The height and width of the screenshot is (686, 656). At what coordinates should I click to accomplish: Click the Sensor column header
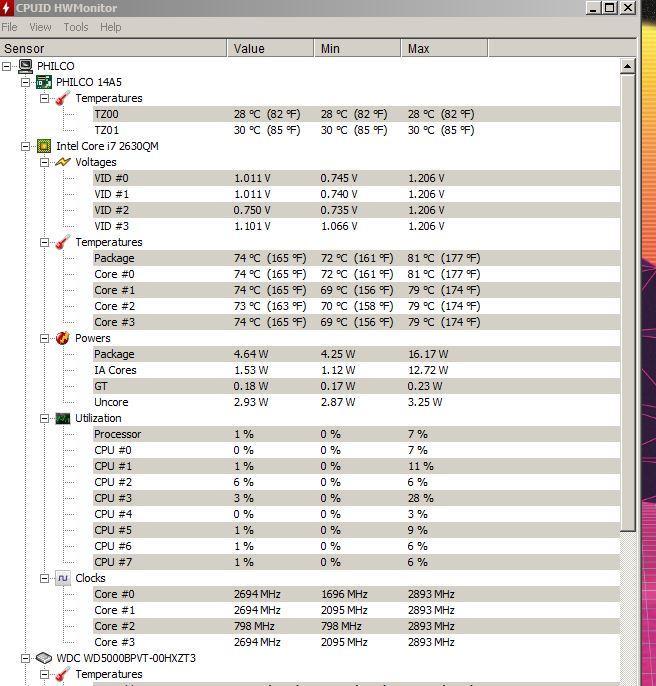(x=113, y=48)
